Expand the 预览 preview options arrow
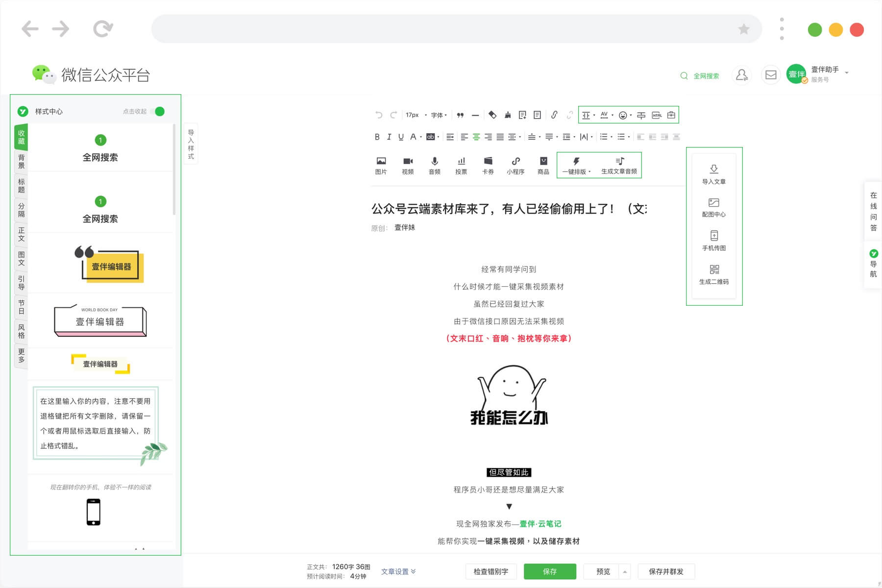Viewport: 882px width, 588px height. click(625, 572)
